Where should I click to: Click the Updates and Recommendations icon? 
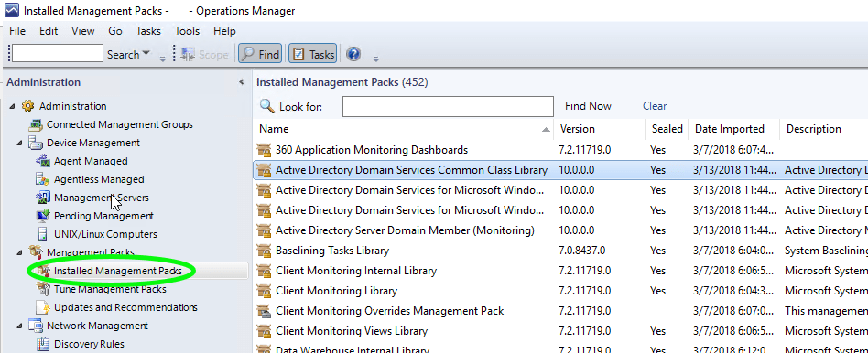point(43,307)
